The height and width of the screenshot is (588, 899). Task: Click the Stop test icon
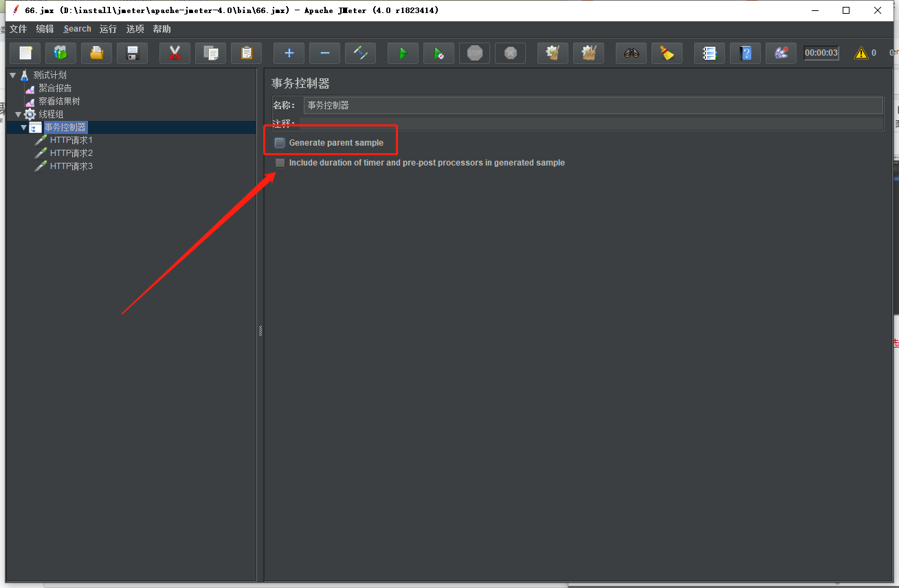point(474,53)
